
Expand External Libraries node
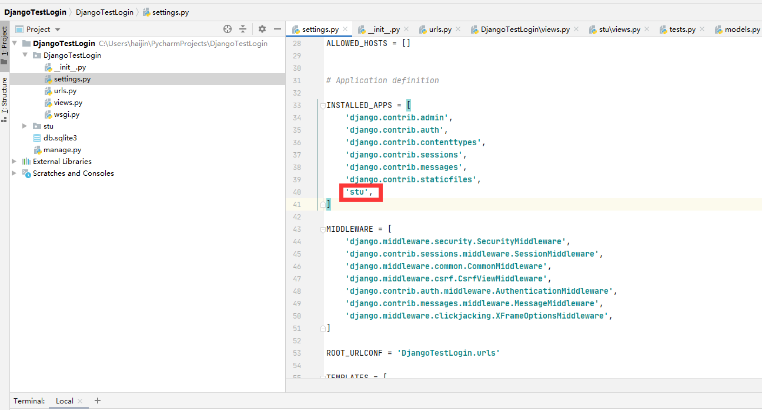point(14,161)
